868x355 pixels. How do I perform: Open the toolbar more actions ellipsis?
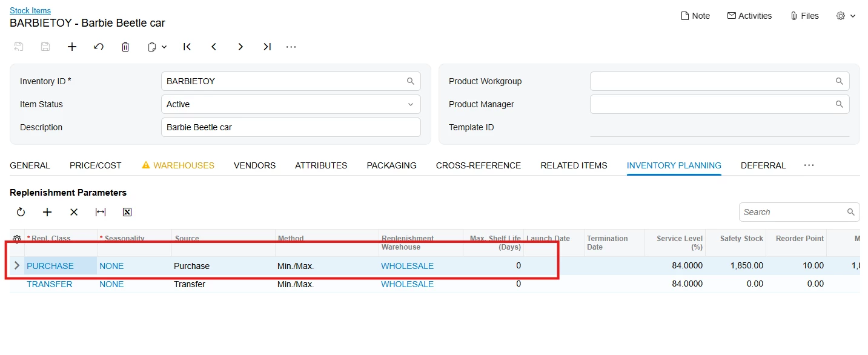291,47
